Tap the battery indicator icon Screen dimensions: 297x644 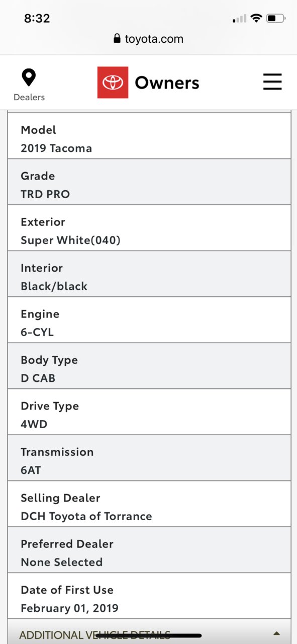click(x=276, y=19)
